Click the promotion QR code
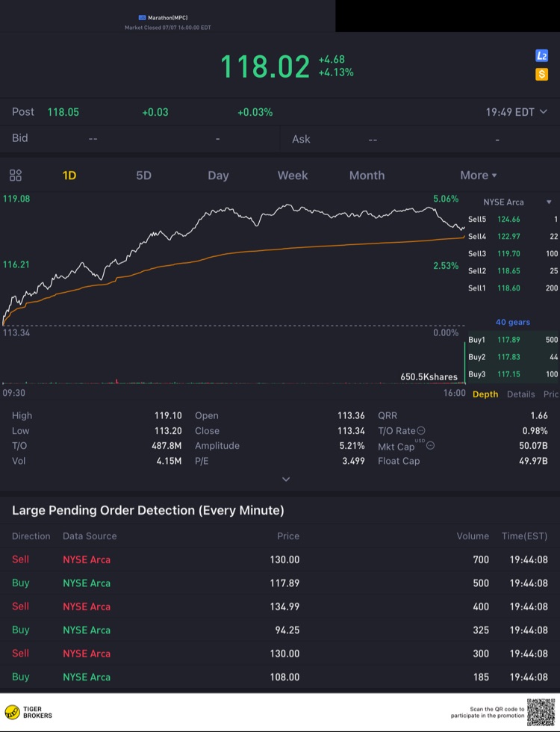The width and height of the screenshot is (560, 732). click(x=541, y=713)
